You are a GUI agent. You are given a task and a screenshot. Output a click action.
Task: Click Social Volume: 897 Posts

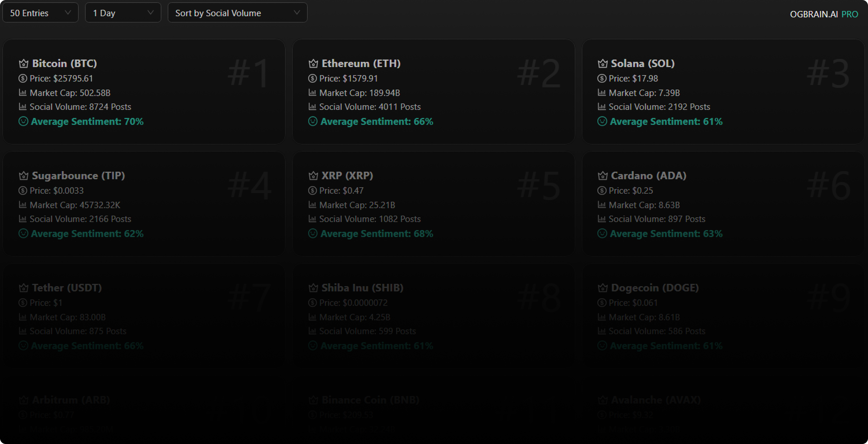pos(657,219)
